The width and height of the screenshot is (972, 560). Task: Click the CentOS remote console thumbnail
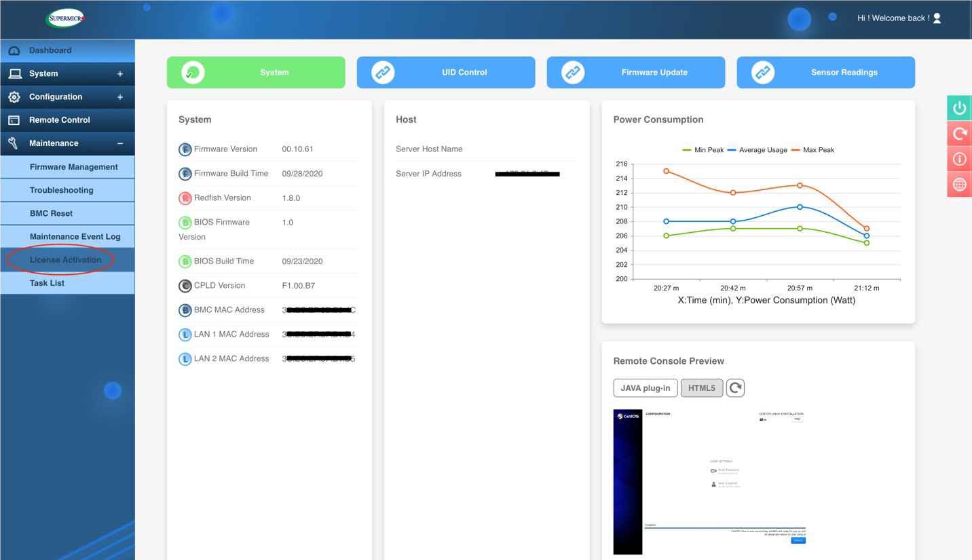[709, 482]
